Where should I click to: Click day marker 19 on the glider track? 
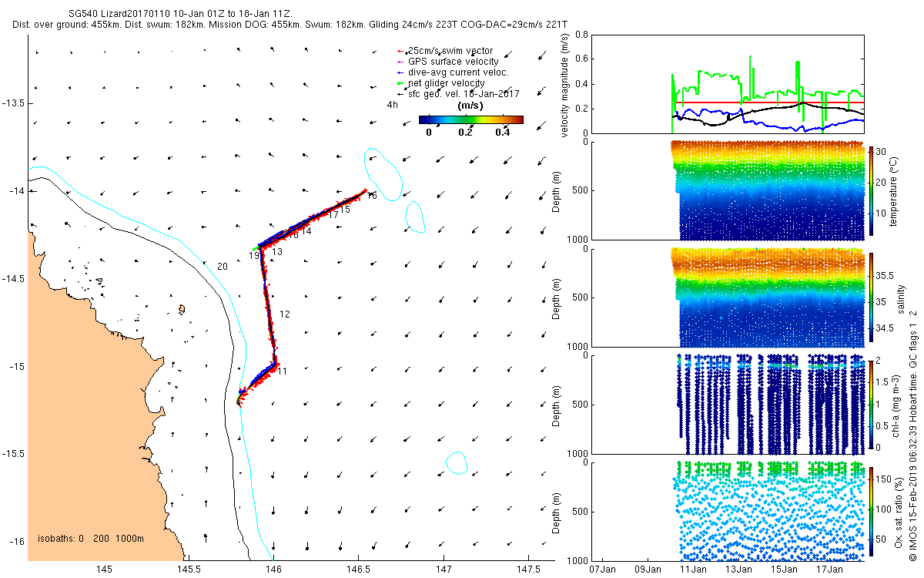coord(254,255)
